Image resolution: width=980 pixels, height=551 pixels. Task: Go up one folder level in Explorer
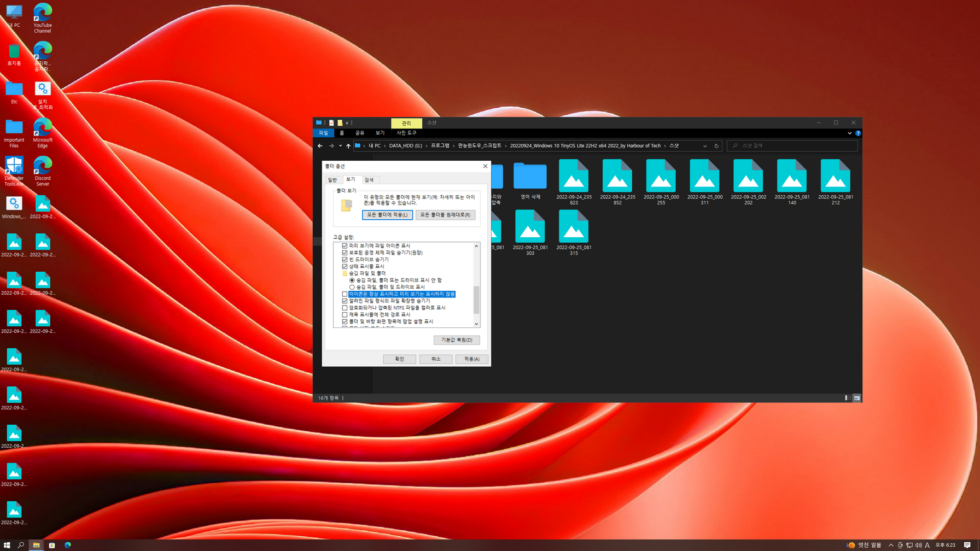(348, 146)
